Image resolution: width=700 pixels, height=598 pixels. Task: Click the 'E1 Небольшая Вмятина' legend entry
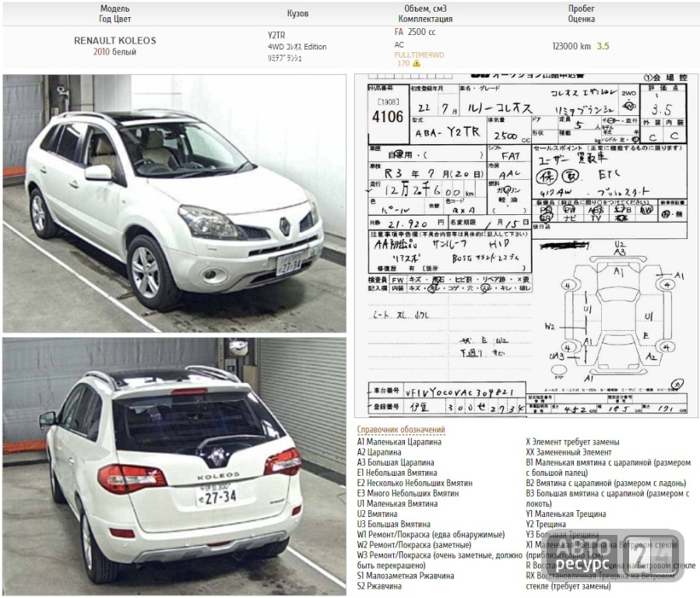coord(397,473)
